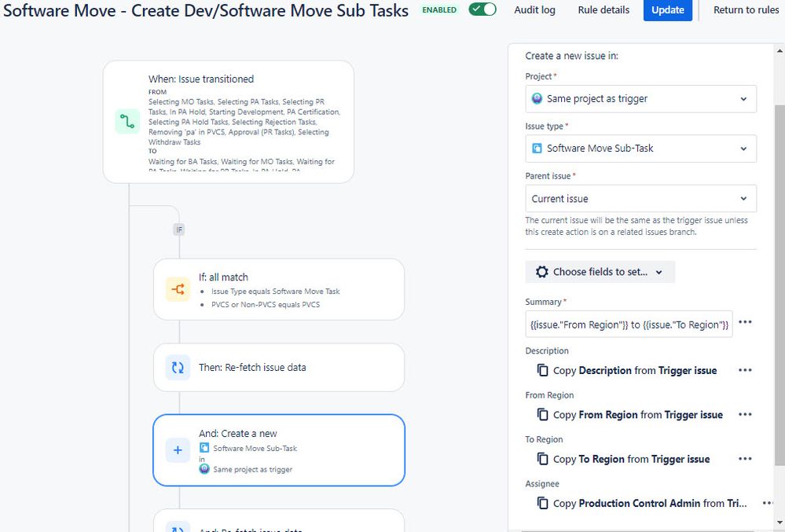
Task: Click Copy Description from Trigger issue text
Action: click(635, 370)
